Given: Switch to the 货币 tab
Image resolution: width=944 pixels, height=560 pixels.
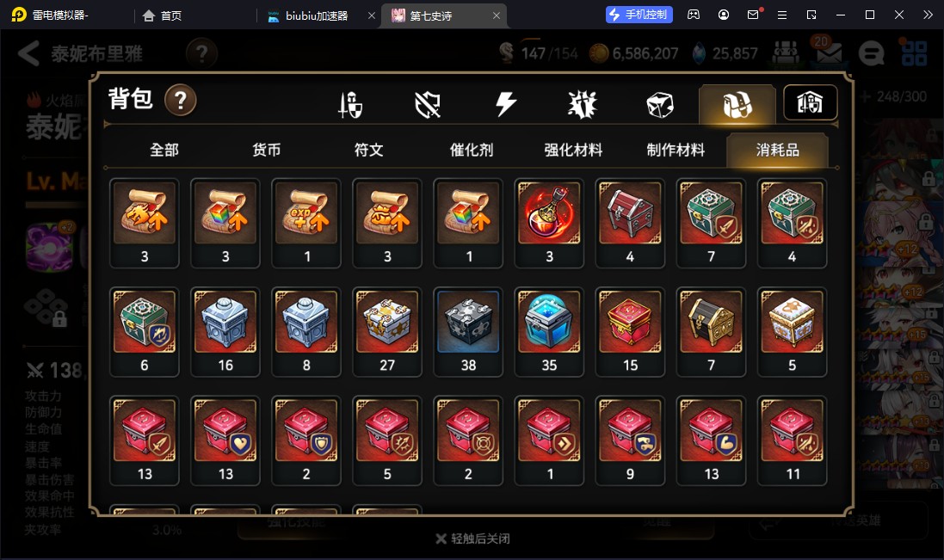Looking at the screenshot, I should [266, 150].
